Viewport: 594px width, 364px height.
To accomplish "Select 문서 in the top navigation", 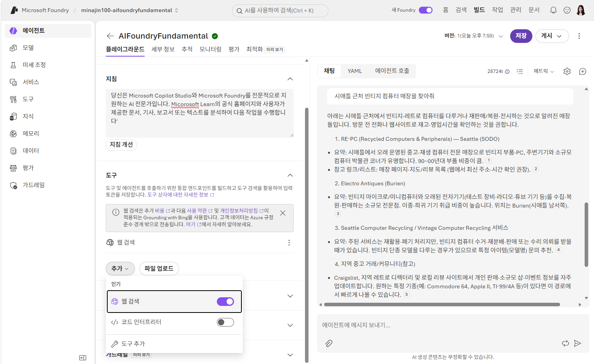I will point(534,10).
